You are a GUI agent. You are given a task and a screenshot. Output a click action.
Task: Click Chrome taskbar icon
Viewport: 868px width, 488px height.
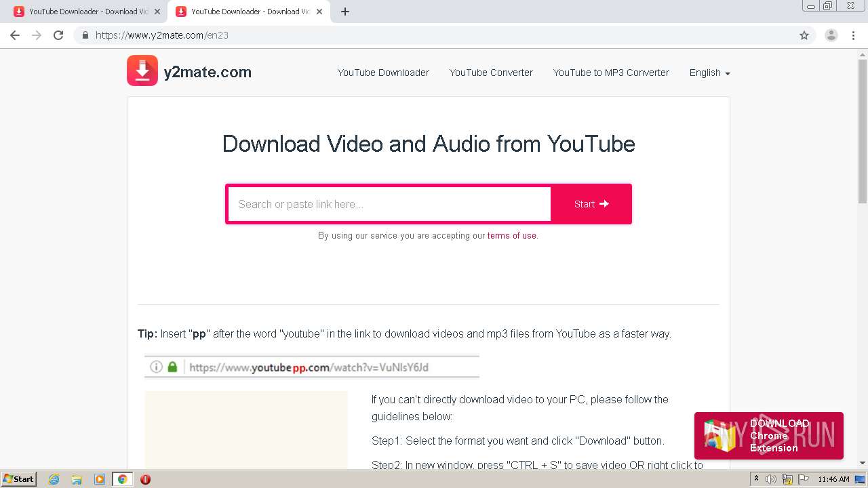pos(122,479)
